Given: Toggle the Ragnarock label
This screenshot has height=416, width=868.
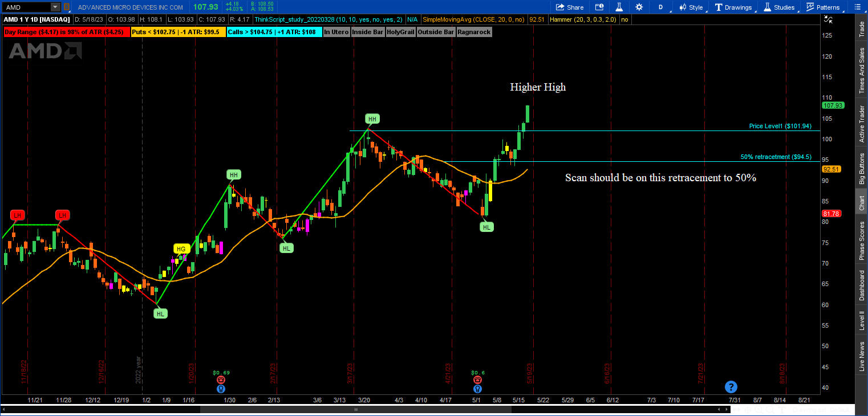Looking at the screenshot, I should [473, 32].
